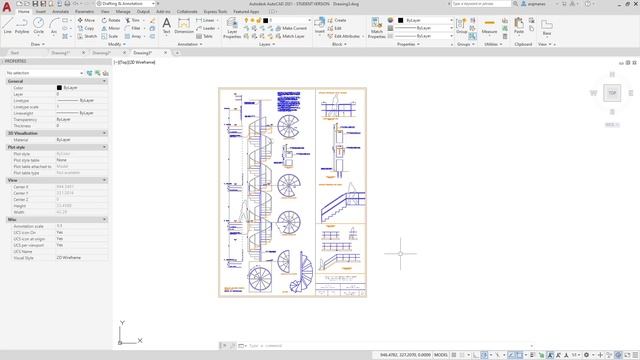Select the Polyline tool
This screenshot has width=640, height=360.
tap(22, 25)
